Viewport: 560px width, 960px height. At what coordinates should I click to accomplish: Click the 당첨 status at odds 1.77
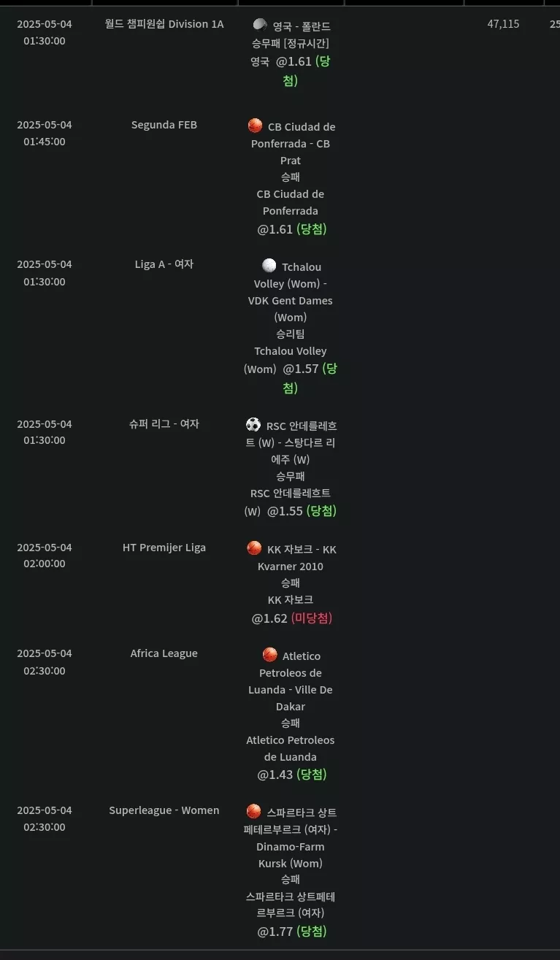click(312, 932)
